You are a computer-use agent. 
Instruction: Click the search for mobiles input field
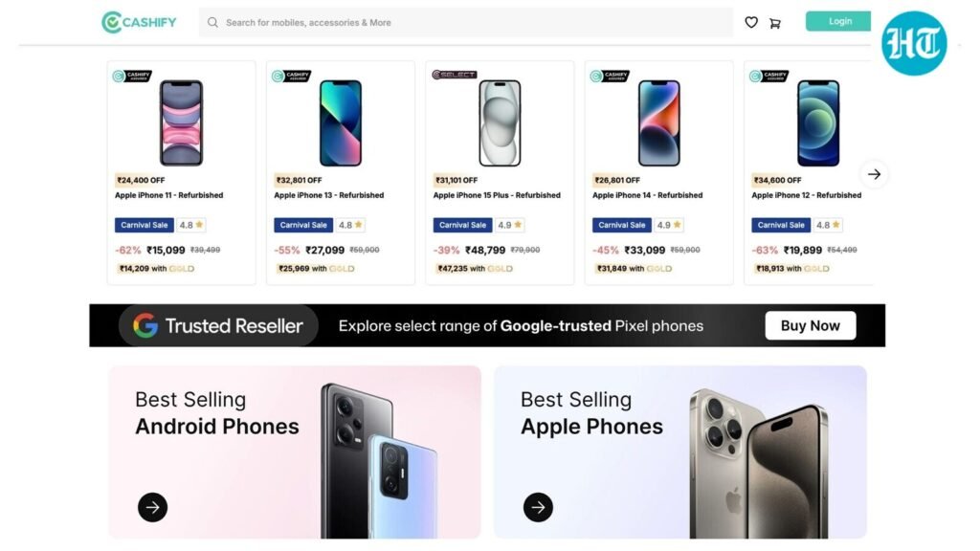431,22
